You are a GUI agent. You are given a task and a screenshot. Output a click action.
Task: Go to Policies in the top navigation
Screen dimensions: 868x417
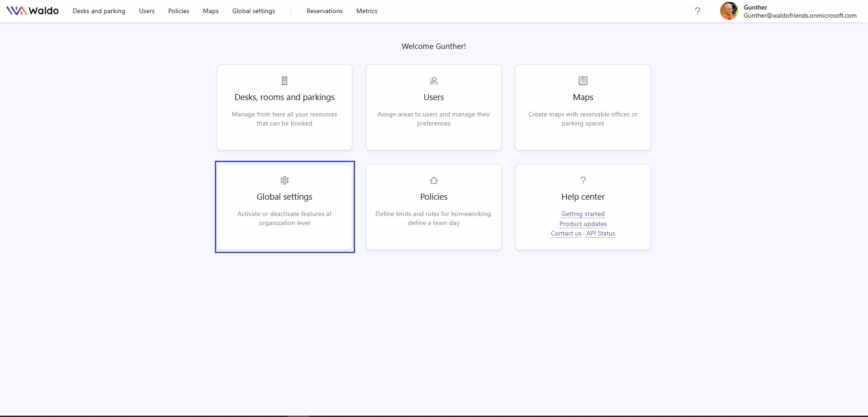(x=179, y=11)
